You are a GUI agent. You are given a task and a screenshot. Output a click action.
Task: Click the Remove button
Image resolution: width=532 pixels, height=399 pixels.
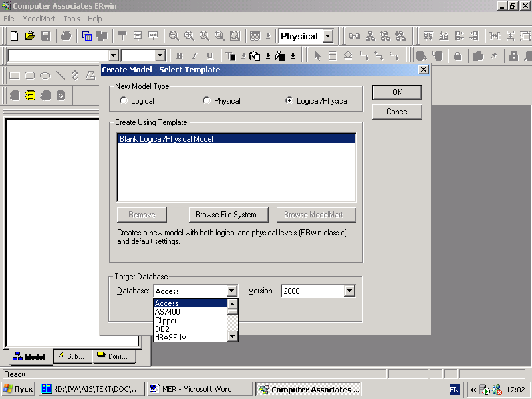pos(142,215)
